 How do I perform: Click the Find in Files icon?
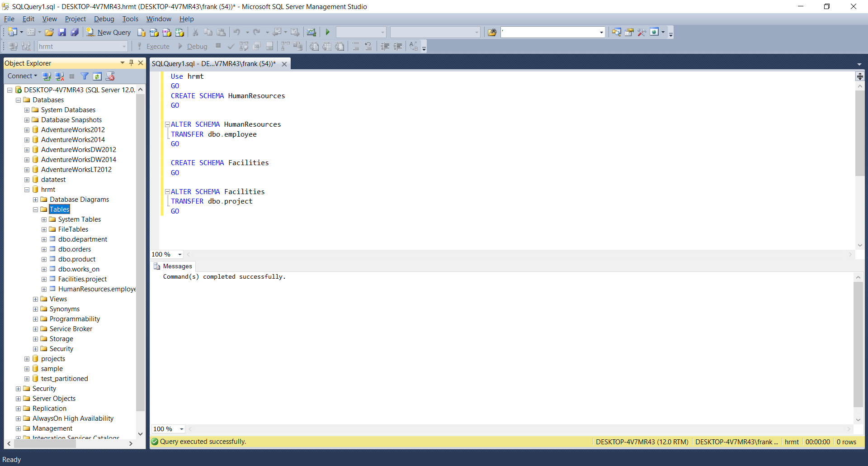point(492,32)
